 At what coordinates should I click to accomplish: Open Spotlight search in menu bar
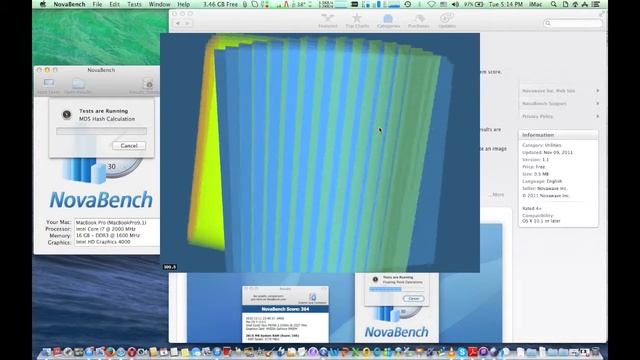click(553, 4)
